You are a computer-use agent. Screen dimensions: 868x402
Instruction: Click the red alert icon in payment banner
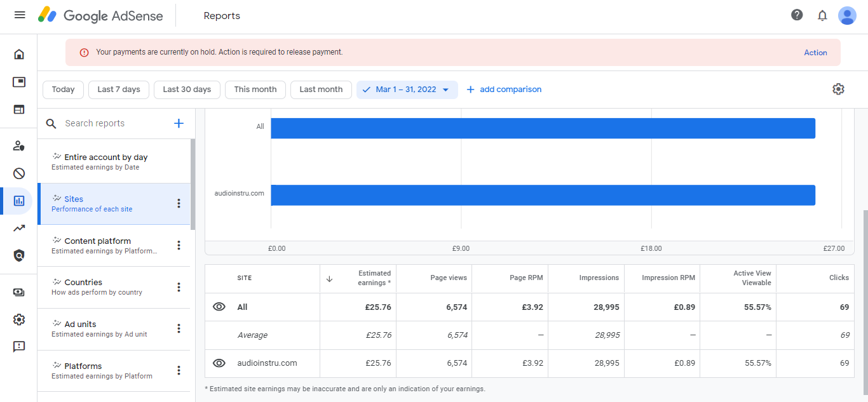[x=84, y=52]
